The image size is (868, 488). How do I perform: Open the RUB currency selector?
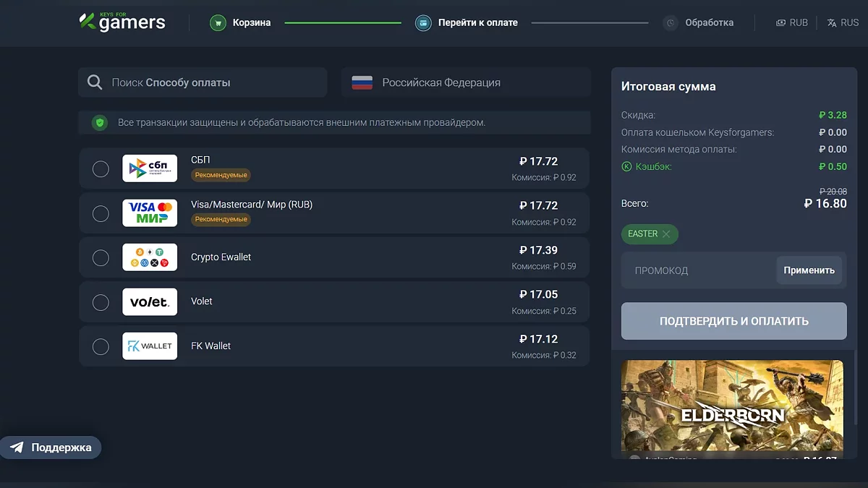(x=792, y=22)
